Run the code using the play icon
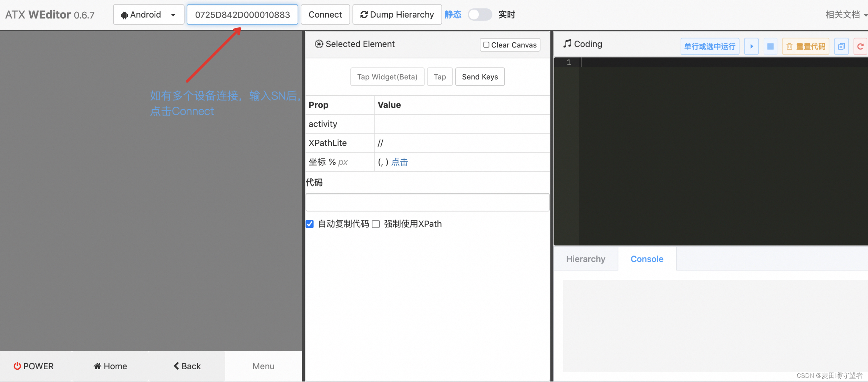 (x=751, y=46)
